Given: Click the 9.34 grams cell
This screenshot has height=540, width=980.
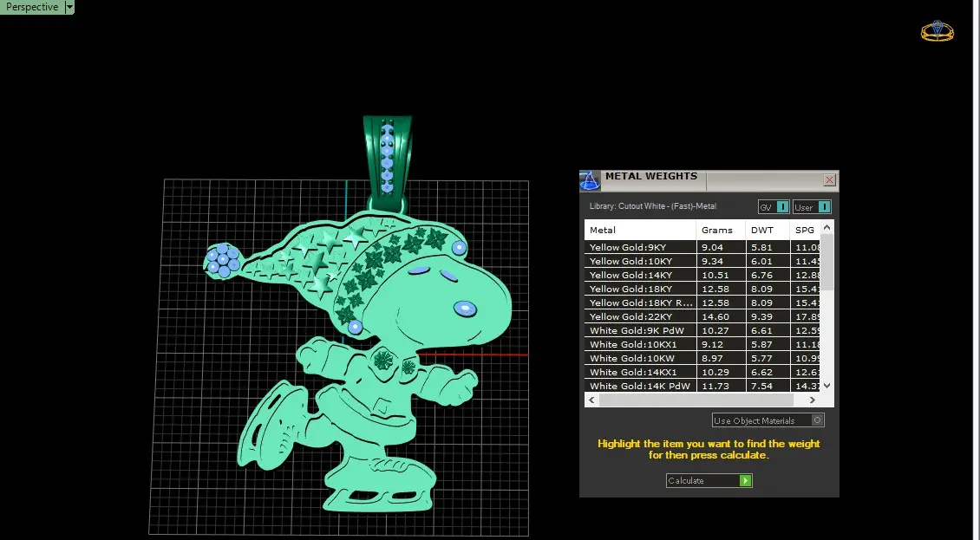Looking at the screenshot, I should tap(721, 261).
